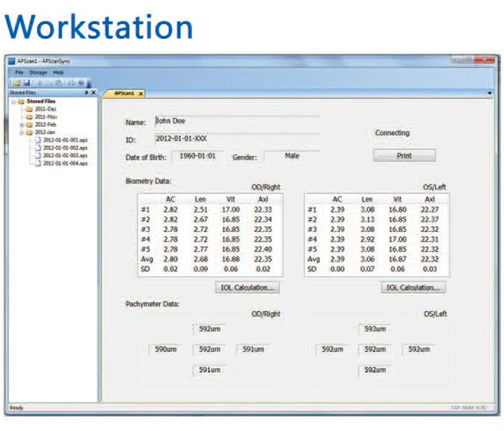
Task: Click the Help question mark toolbar icon
Action: click(x=81, y=82)
